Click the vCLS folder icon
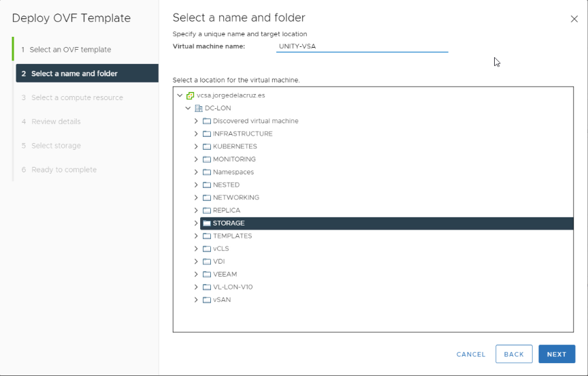 click(x=207, y=249)
